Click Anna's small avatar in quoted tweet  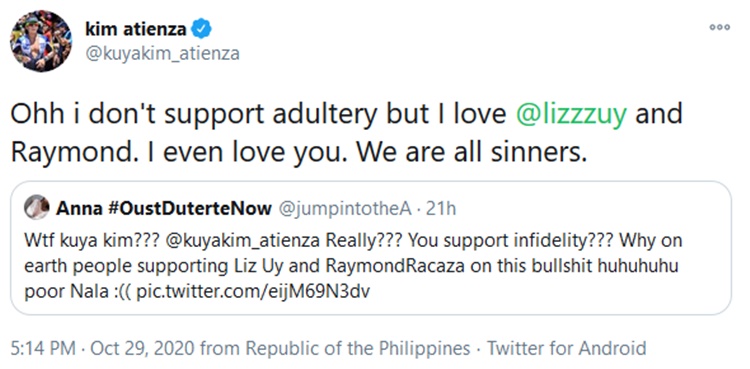(37, 207)
